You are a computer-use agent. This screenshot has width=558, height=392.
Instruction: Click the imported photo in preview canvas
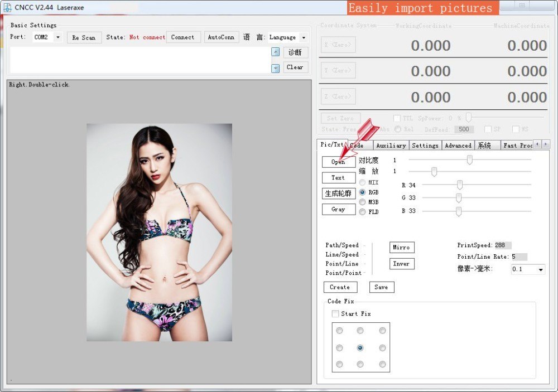160,233
